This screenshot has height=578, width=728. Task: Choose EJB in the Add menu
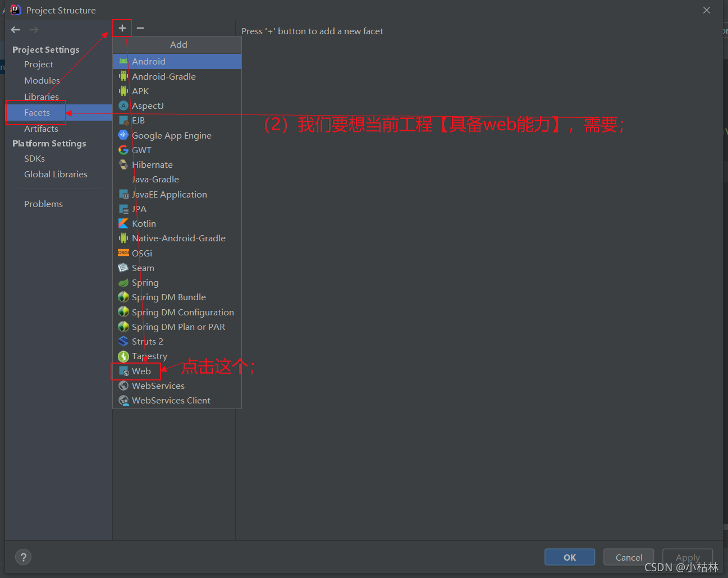[x=177, y=120]
